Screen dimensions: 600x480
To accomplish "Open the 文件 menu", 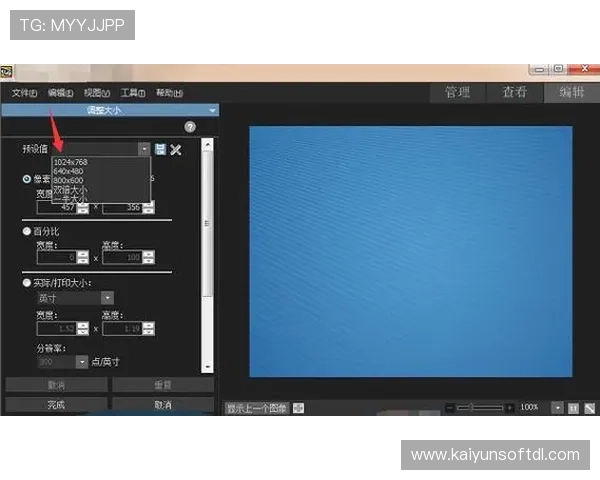I will coord(24,93).
